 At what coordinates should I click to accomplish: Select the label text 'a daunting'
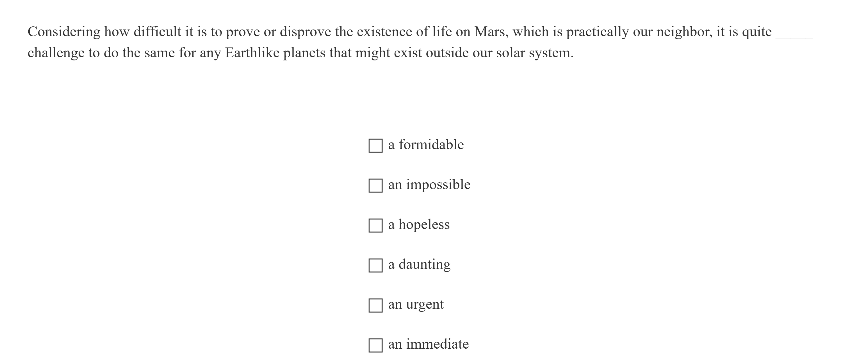click(420, 265)
